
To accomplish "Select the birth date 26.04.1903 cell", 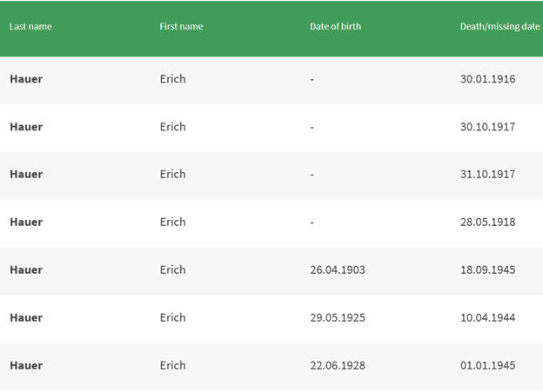I will pos(338,269).
